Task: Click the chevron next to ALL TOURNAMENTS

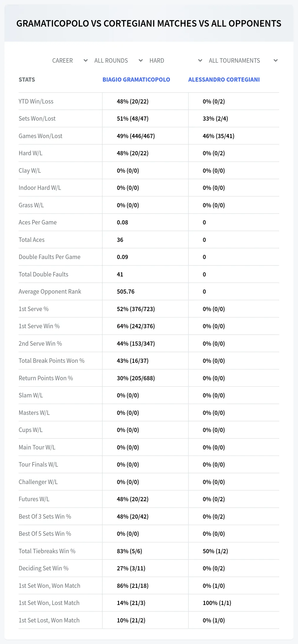Action: (276, 61)
